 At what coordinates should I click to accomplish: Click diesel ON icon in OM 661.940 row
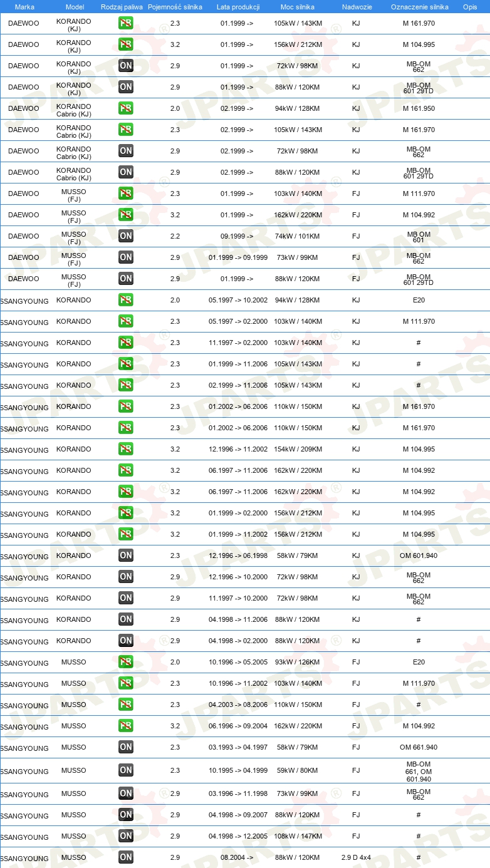coord(126,747)
